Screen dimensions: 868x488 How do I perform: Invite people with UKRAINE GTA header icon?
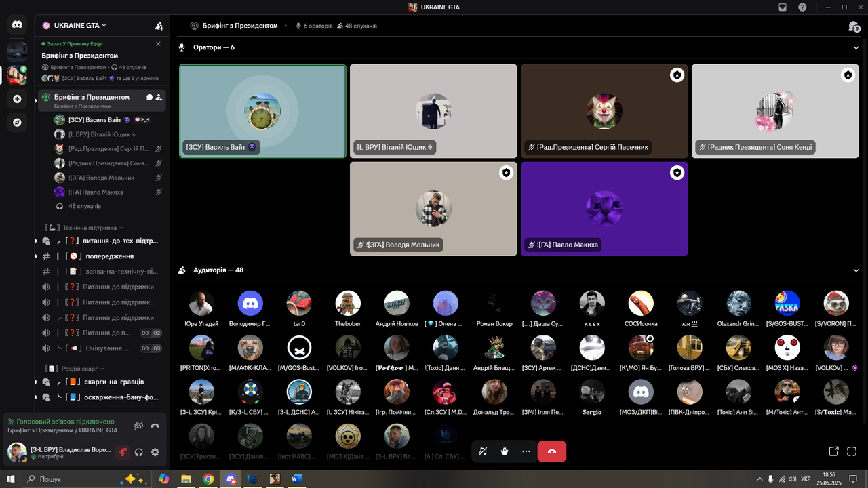point(159,26)
